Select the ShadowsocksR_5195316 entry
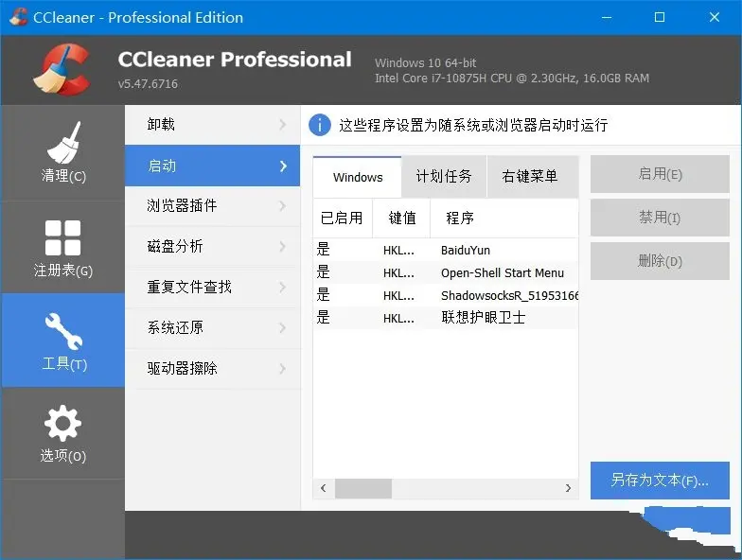Screen dimensions: 742x560 coord(446,295)
